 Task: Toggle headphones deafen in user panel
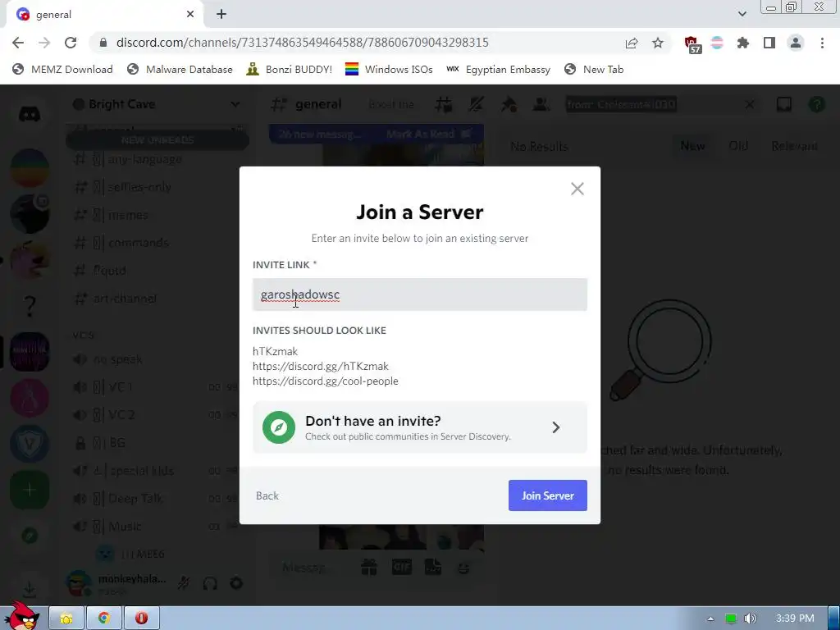[x=210, y=583]
